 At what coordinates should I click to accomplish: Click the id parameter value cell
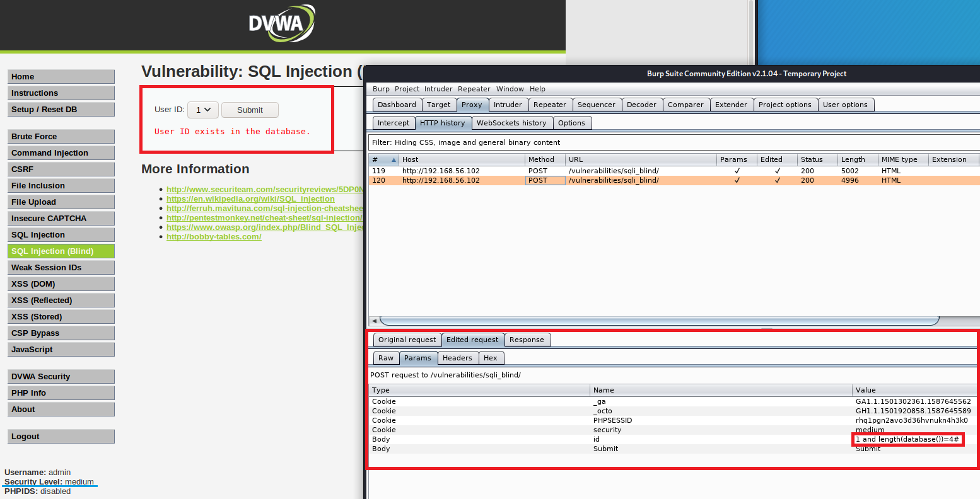907,439
